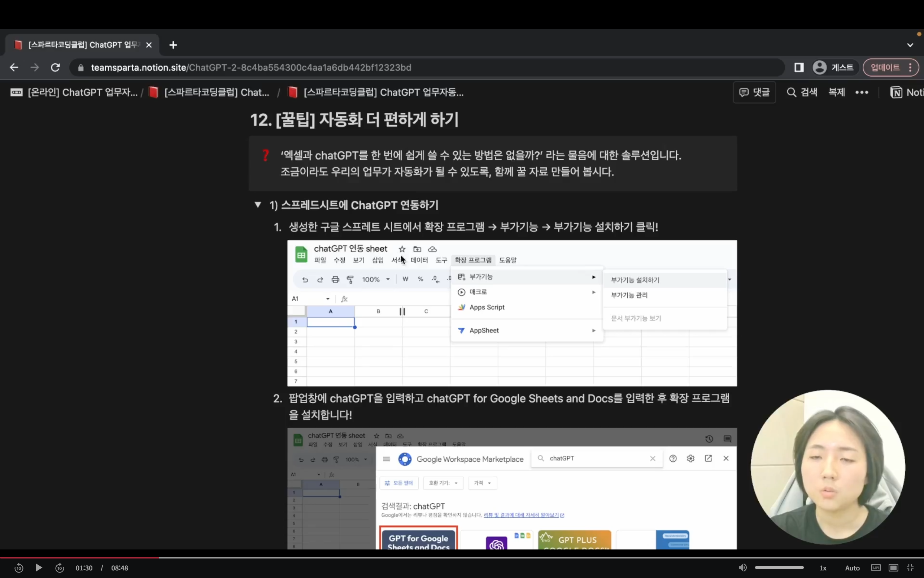Toggle video captions icon

(x=876, y=568)
